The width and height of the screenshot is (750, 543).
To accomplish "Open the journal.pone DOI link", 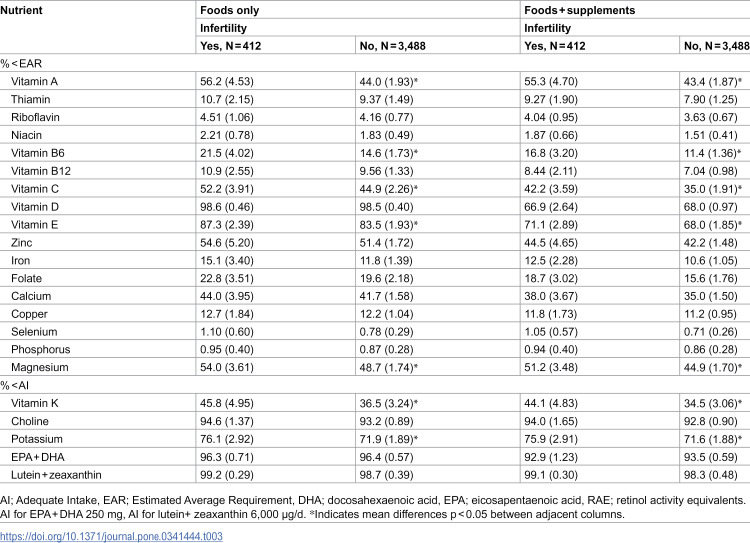I will tap(111, 536).
